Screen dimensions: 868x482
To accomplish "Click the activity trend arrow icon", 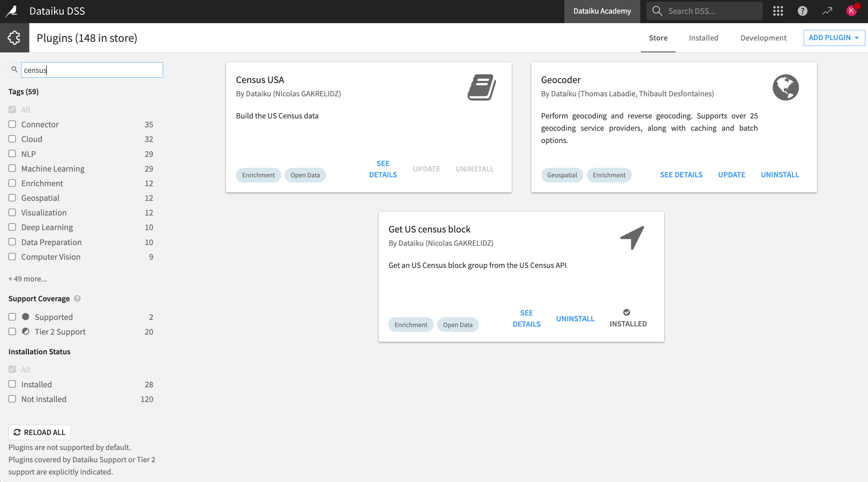I will point(827,11).
